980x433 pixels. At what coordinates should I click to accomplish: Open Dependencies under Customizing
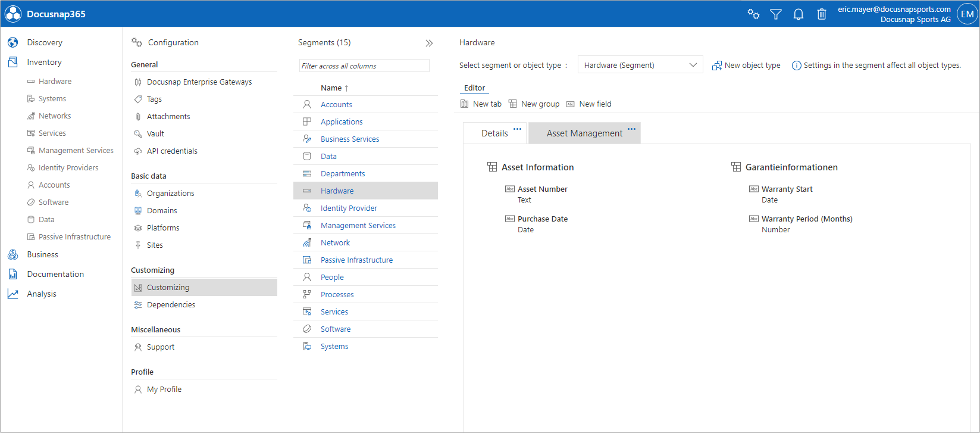point(171,304)
